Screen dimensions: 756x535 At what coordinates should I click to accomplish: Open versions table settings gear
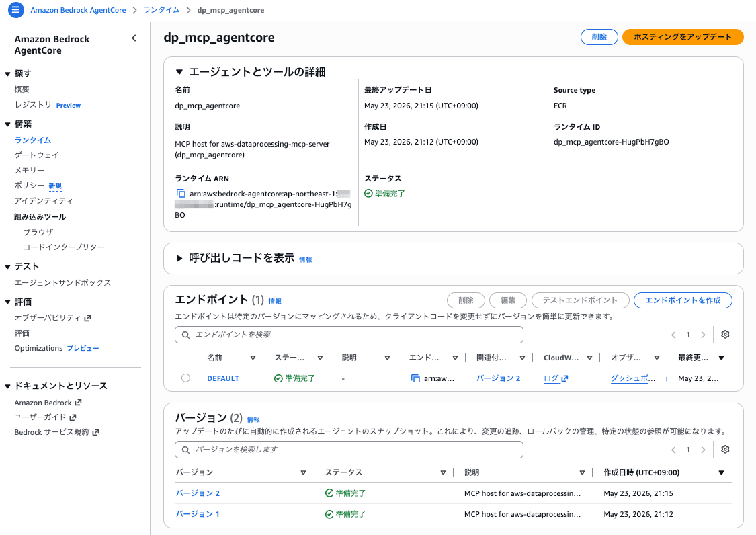pos(725,449)
